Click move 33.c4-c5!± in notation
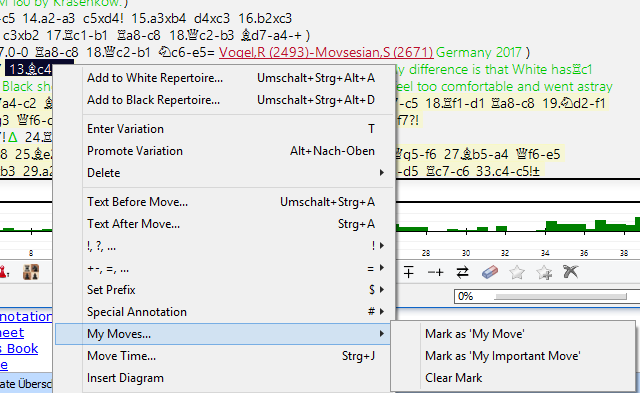This screenshot has width=640, height=393. 508,171
